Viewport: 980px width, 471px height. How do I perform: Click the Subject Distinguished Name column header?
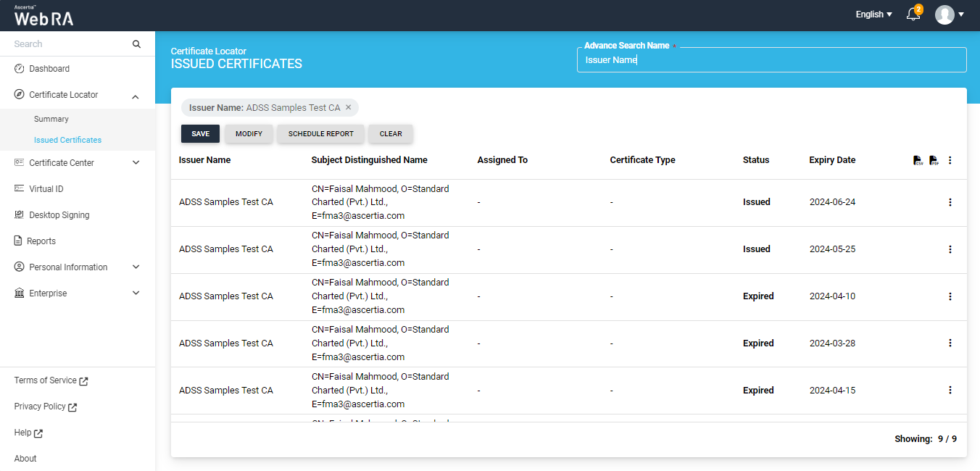point(370,160)
